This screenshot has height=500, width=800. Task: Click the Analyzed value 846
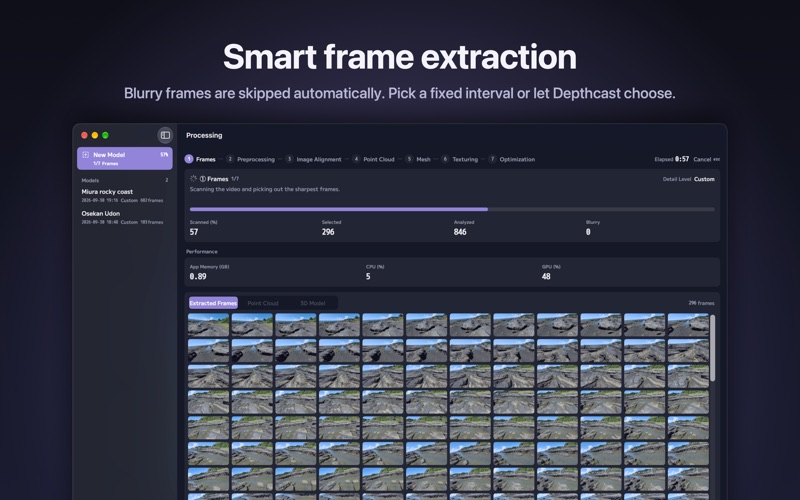[460, 232]
